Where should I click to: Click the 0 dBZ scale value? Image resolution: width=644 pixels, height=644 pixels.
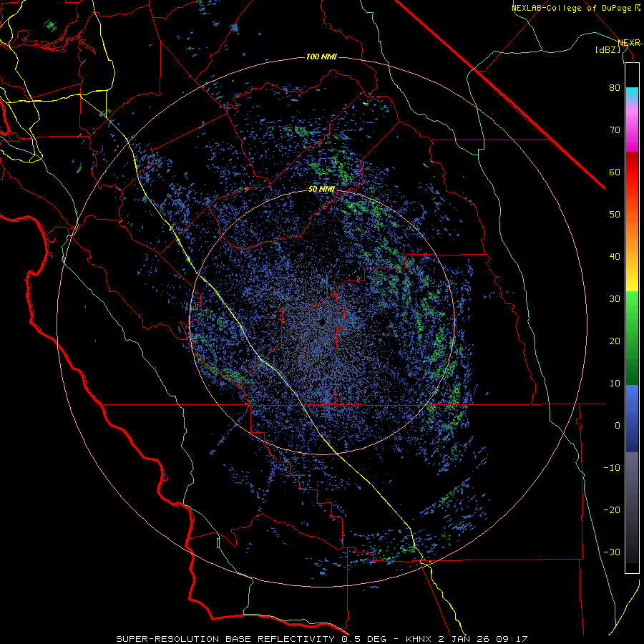coord(618,426)
